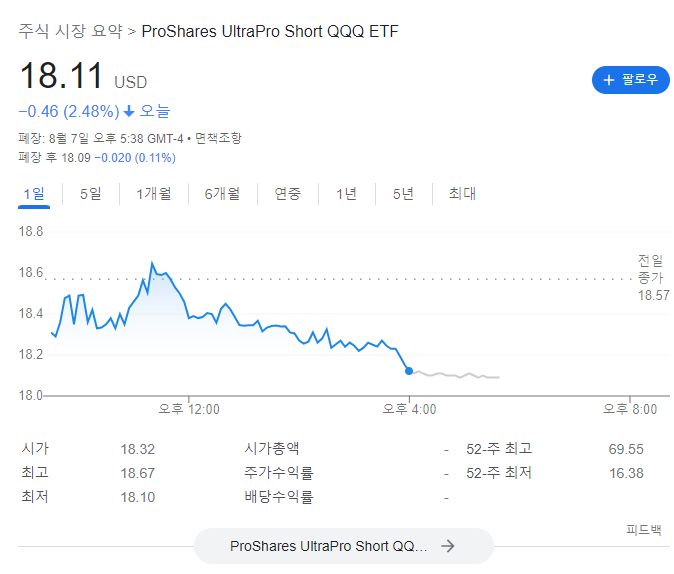Click the 주가수익률 label
Image resolution: width=674 pixels, height=574 pixels.
click(x=279, y=473)
